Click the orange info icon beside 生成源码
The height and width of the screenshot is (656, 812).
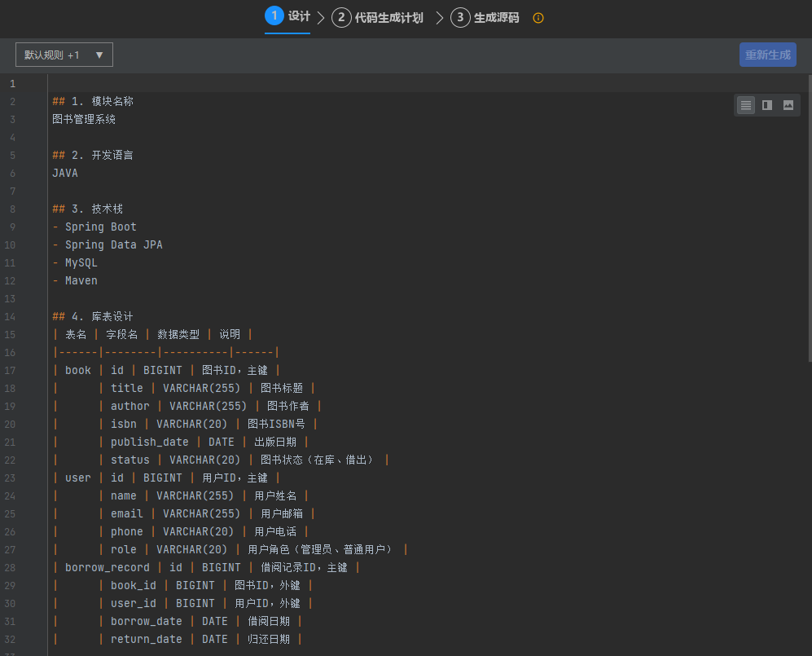click(538, 18)
